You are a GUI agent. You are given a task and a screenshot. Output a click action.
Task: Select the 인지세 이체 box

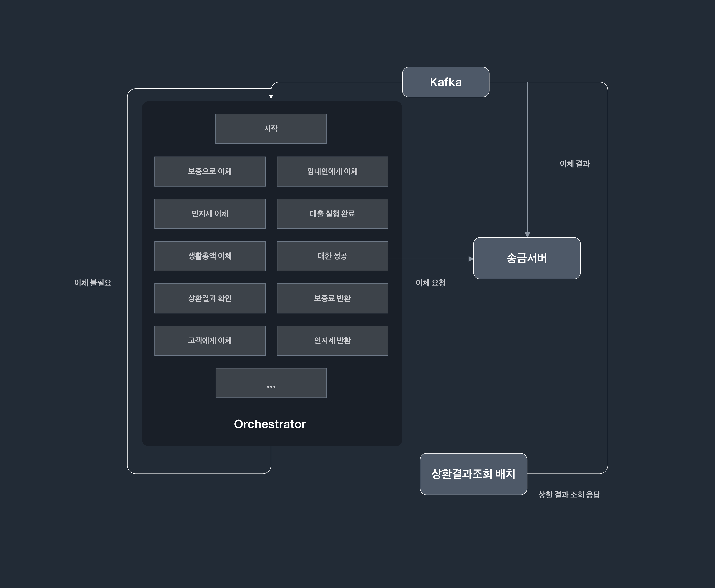[210, 214]
